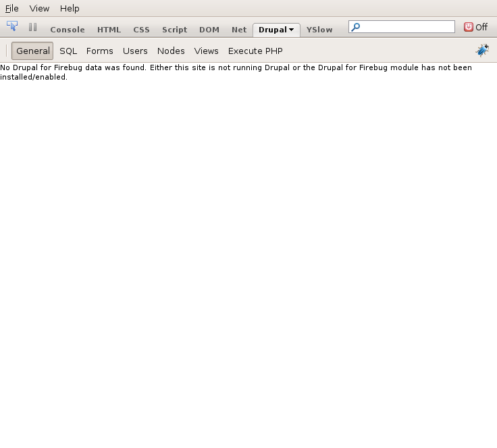Image resolution: width=497 pixels, height=448 pixels.
Task: Open the HTML panel tab
Action: [x=109, y=30]
